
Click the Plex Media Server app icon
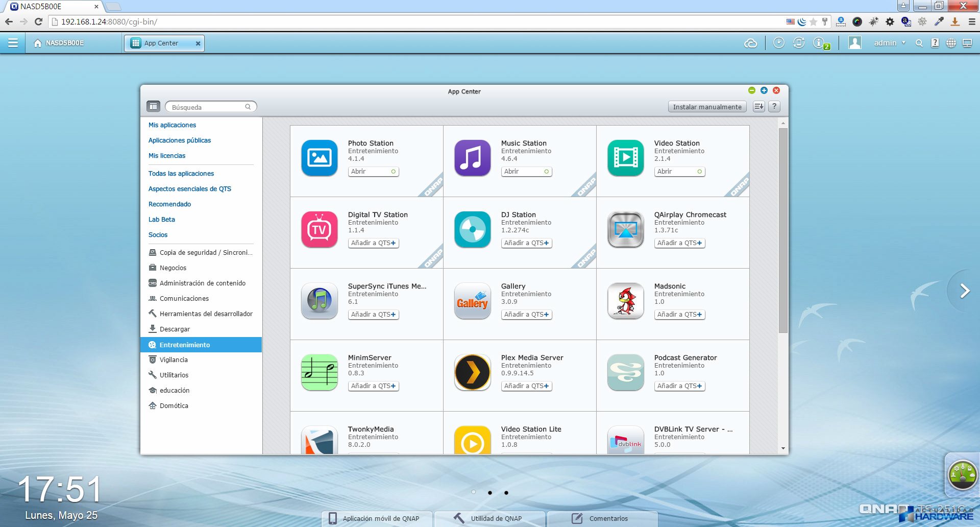tap(472, 372)
